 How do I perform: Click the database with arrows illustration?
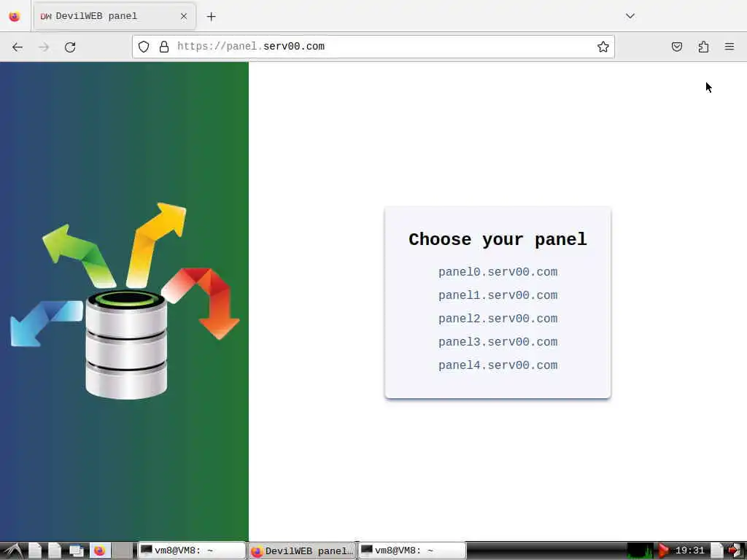pyautogui.click(x=124, y=301)
